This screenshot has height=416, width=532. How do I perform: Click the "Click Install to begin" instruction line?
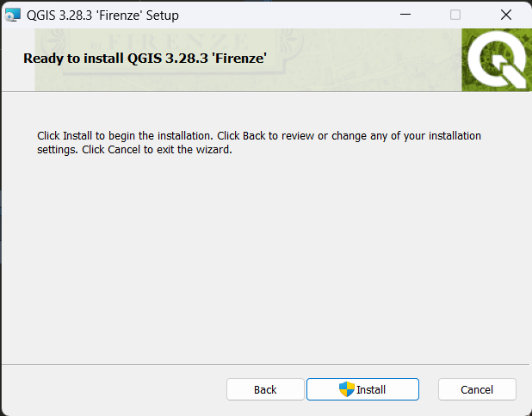(x=259, y=136)
